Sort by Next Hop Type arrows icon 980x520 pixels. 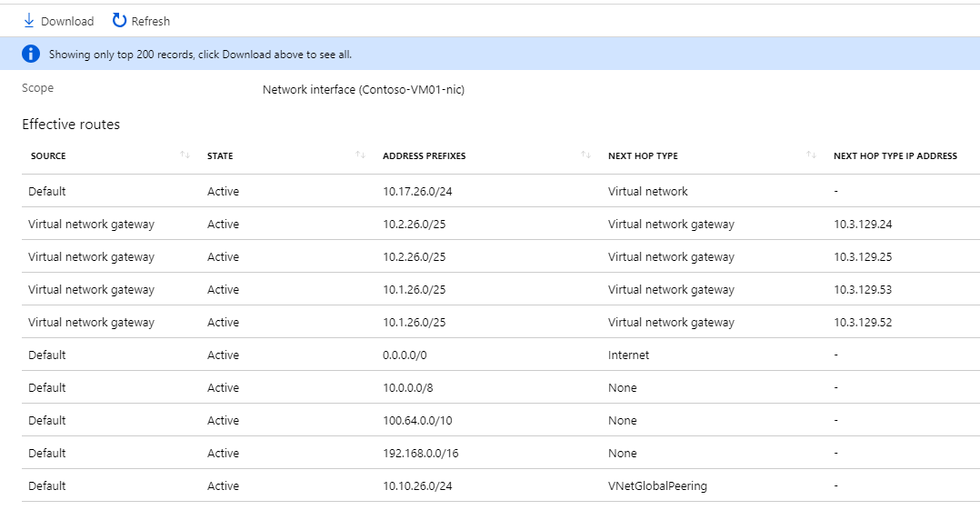811,155
